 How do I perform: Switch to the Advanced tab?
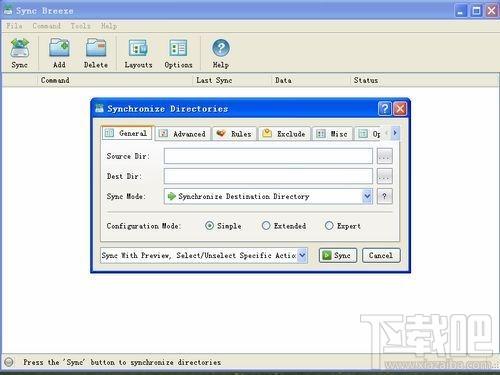(x=183, y=134)
